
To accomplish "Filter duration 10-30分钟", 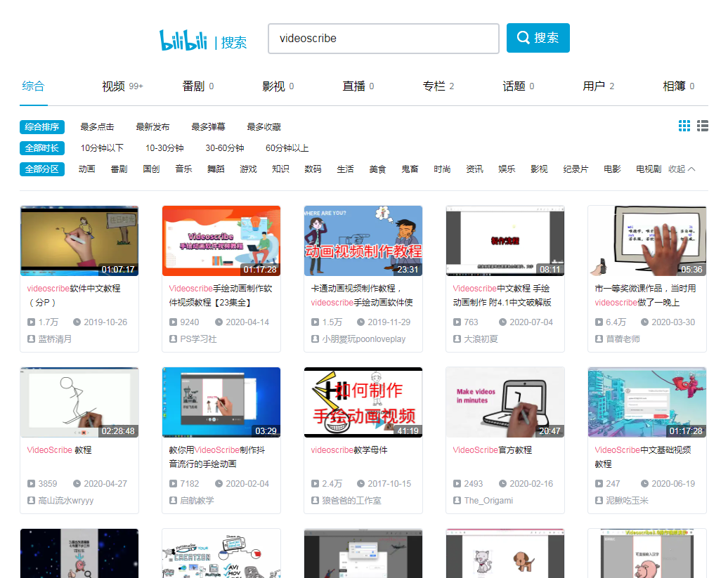I will pos(164,148).
